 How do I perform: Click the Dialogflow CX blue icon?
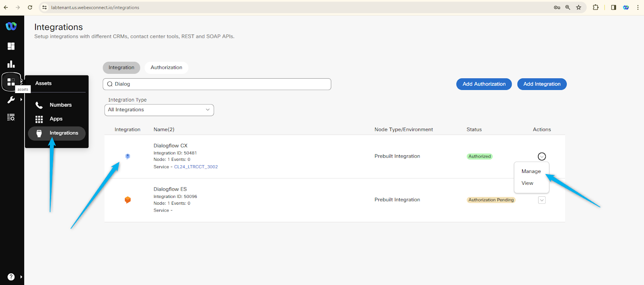128,156
